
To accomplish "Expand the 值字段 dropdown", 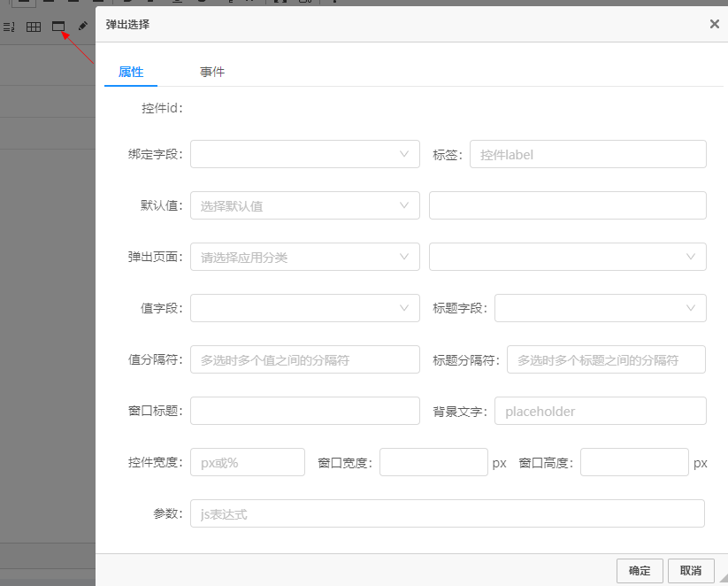I will (305, 308).
